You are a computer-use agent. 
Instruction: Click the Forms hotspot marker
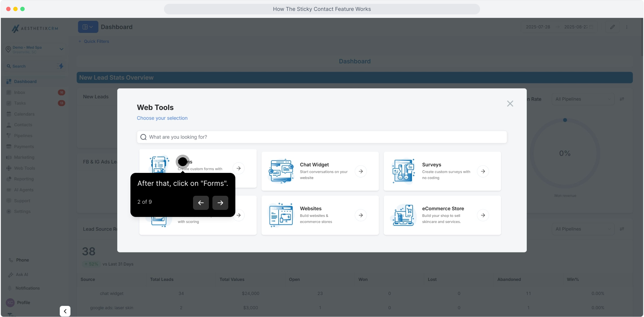[x=183, y=161]
